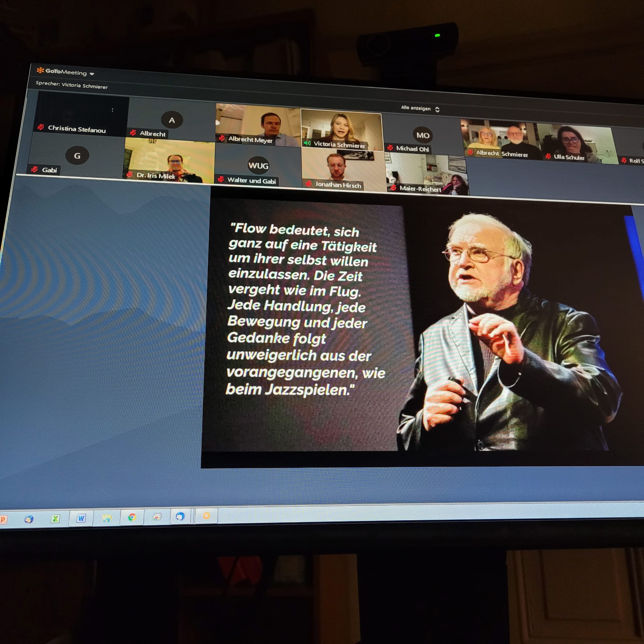Switch to the orange GoToMeeting taskbar icon
The image size is (644, 644).
[x=206, y=516]
